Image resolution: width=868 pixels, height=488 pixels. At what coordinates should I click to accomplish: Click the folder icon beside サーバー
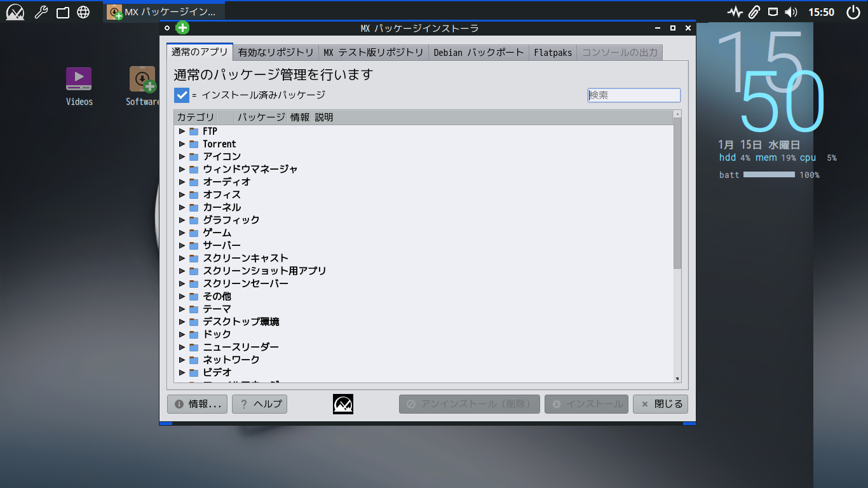pos(194,245)
